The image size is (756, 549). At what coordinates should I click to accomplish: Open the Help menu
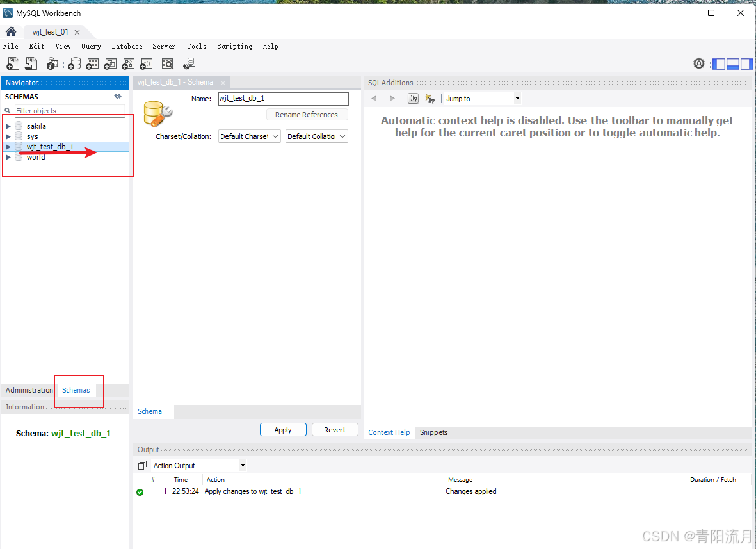tap(270, 46)
